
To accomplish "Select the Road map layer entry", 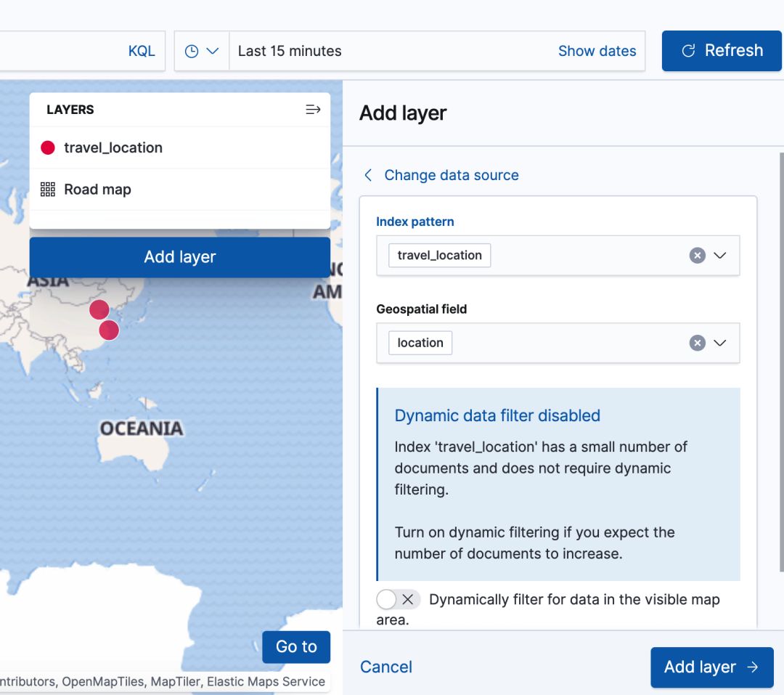I will [x=97, y=190].
